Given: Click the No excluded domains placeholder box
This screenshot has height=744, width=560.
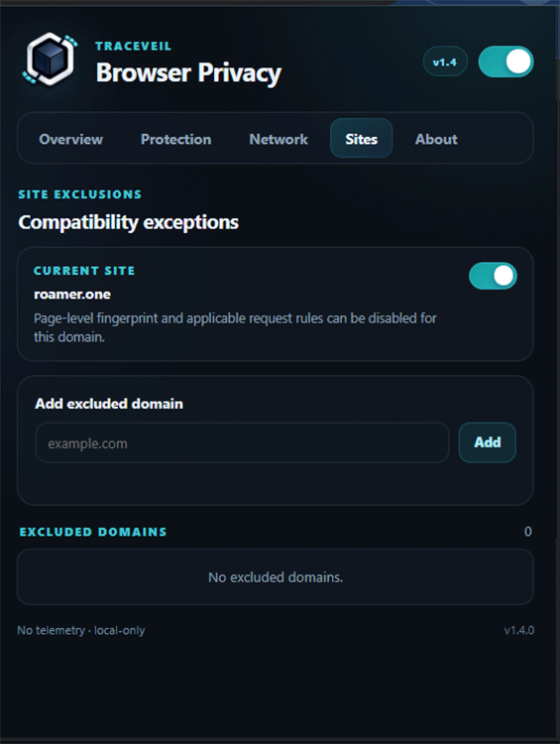Looking at the screenshot, I should pyautogui.click(x=275, y=577).
